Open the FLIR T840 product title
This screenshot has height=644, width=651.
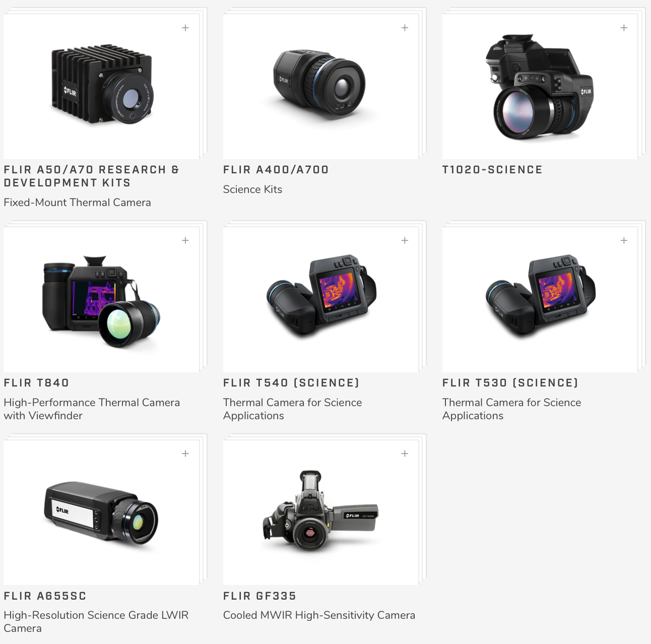point(36,383)
